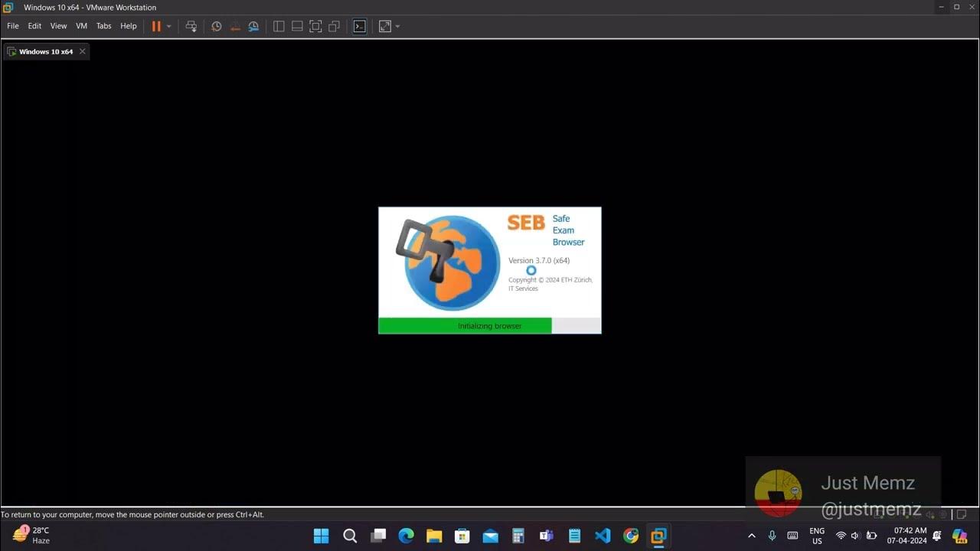The image size is (980, 551).
Task: Click the VMware status bar message log icon
Action: [x=962, y=514]
